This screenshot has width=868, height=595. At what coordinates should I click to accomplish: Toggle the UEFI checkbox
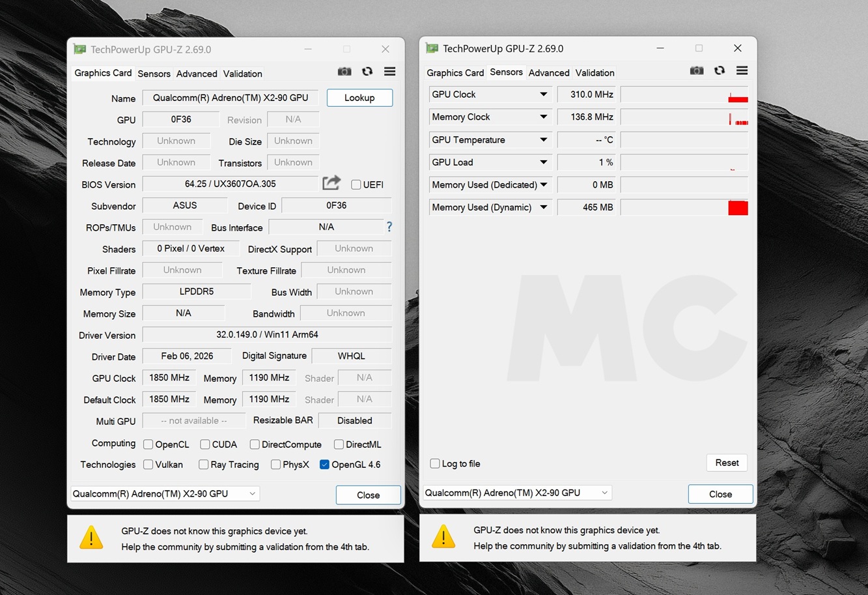point(356,184)
